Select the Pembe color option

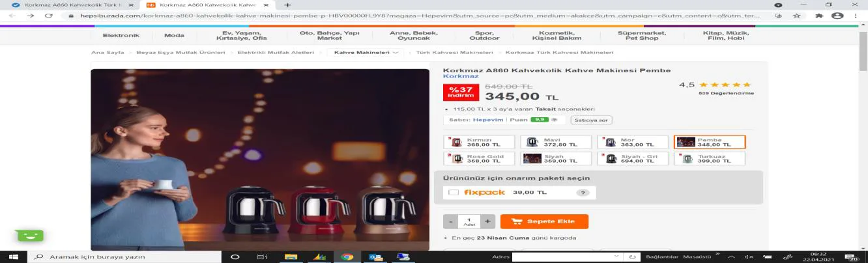[x=710, y=142]
